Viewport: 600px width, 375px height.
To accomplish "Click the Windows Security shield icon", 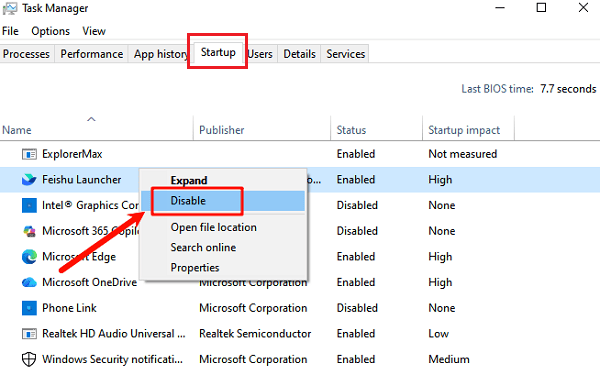I will 29,359.
